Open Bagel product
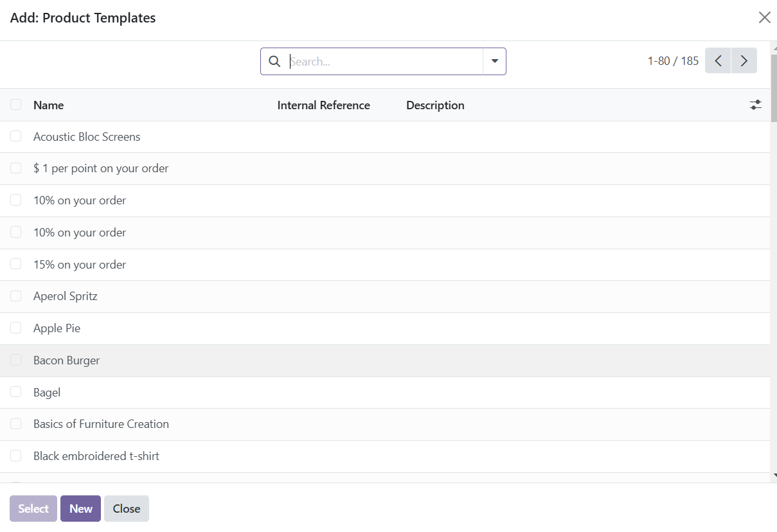Screen dimensions: 777x532 click(385, 393)
